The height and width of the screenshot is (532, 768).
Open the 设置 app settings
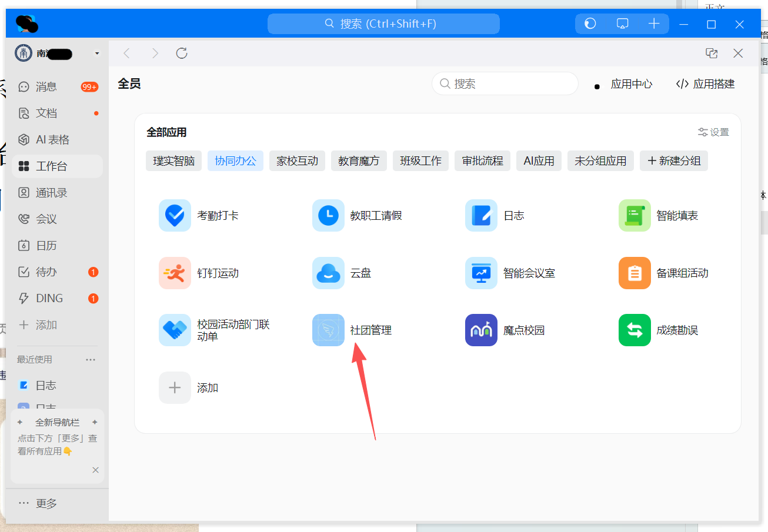click(x=713, y=132)
